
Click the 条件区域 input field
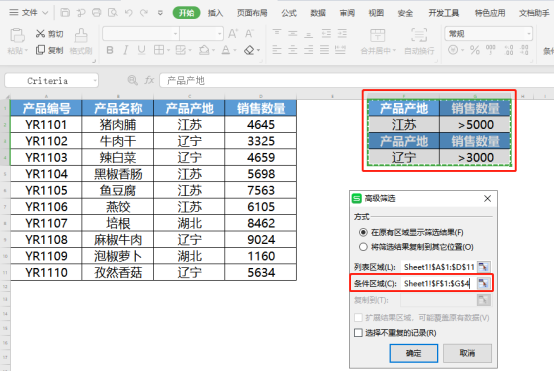coord(439,283)
